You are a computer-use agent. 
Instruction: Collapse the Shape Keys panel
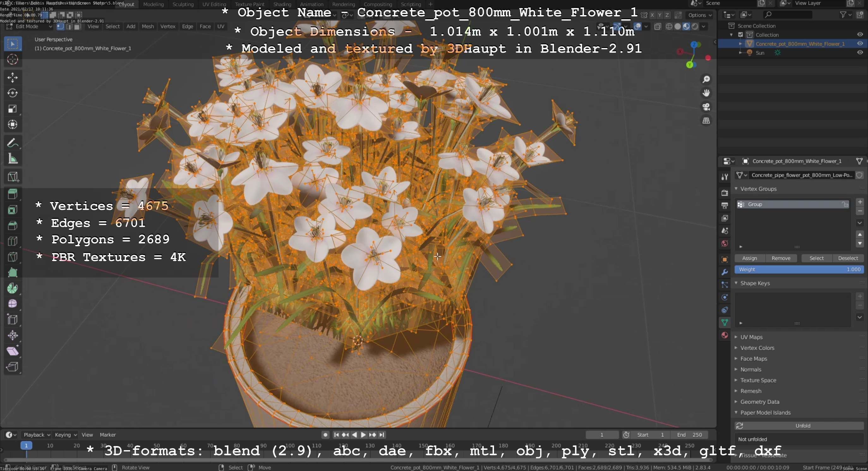[736, 283]
